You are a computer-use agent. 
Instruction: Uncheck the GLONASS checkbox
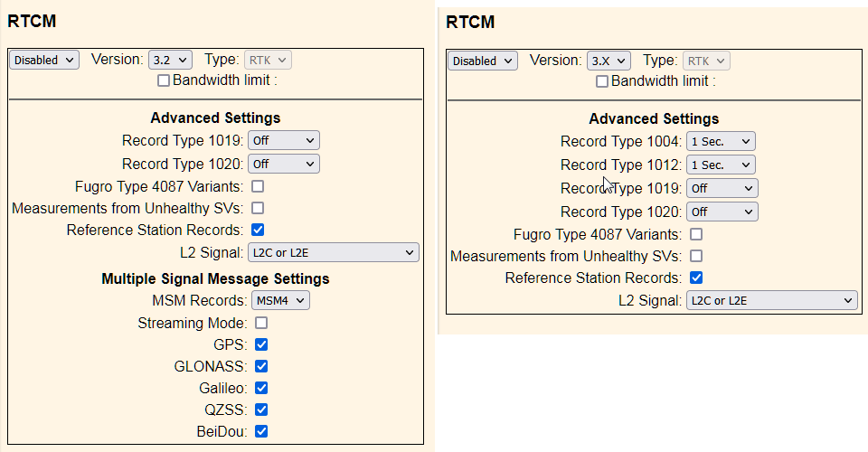[x=261, y=366]
